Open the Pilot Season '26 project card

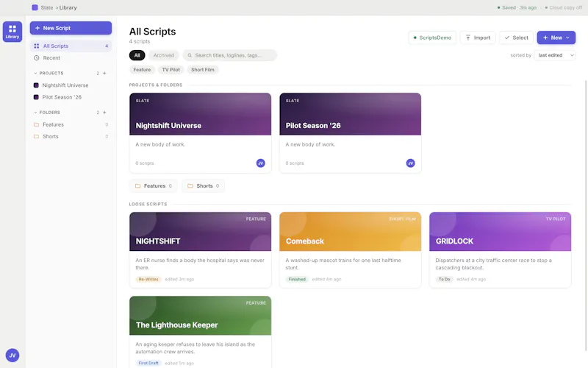[x=351, y=133]
